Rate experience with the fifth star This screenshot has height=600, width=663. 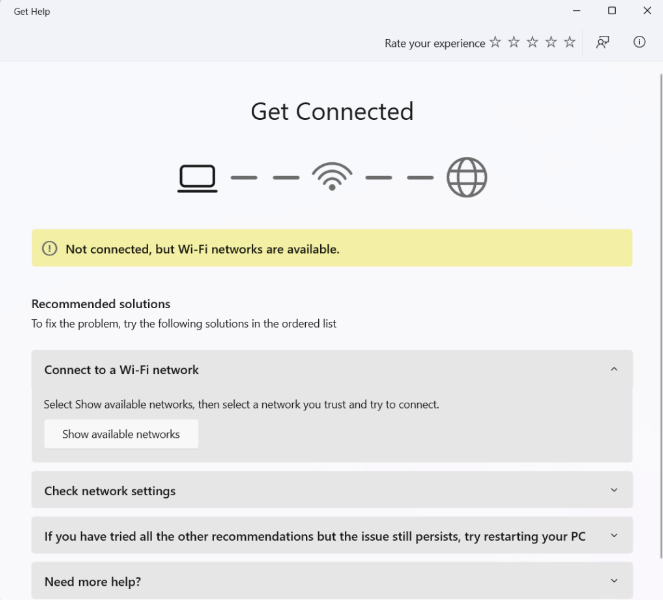(x=570, y=42)
